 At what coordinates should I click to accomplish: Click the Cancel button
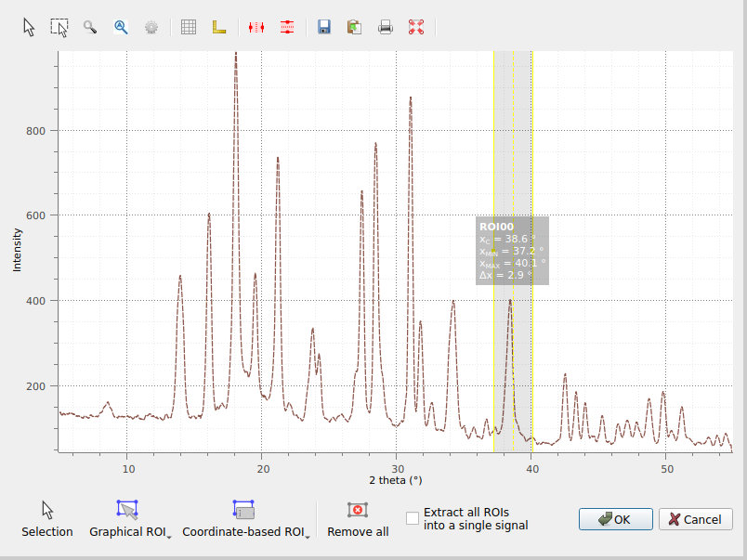click(696, 519)
